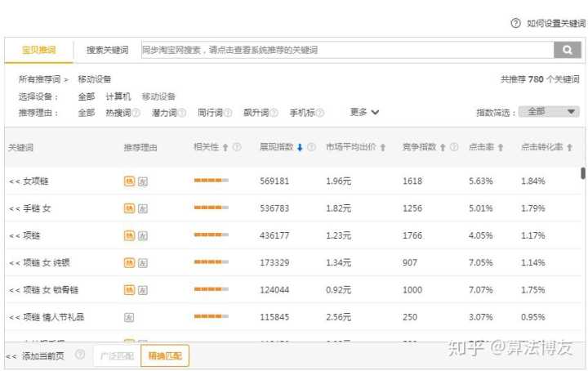Sort by 市场平均出价 column arrow
The height and width of the screenshot is (371, 588).
coord(382,148)
